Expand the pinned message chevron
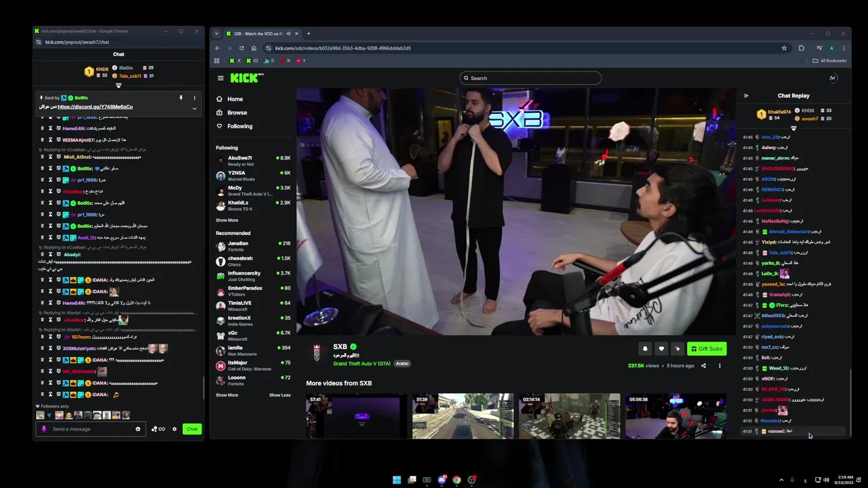This screenshot has width=868, height=488. coord(194,108)
